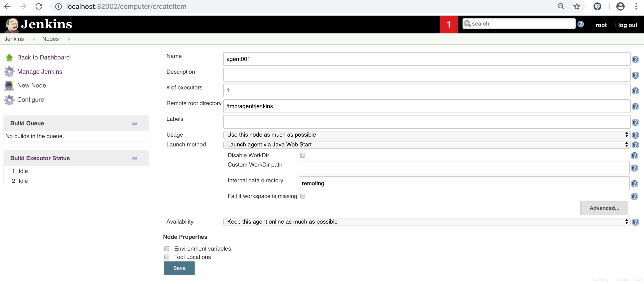Toggle the Disable WorkDir checkbox
The width and height of the screenshot is (644, 284).
click(x=302, y=155)
